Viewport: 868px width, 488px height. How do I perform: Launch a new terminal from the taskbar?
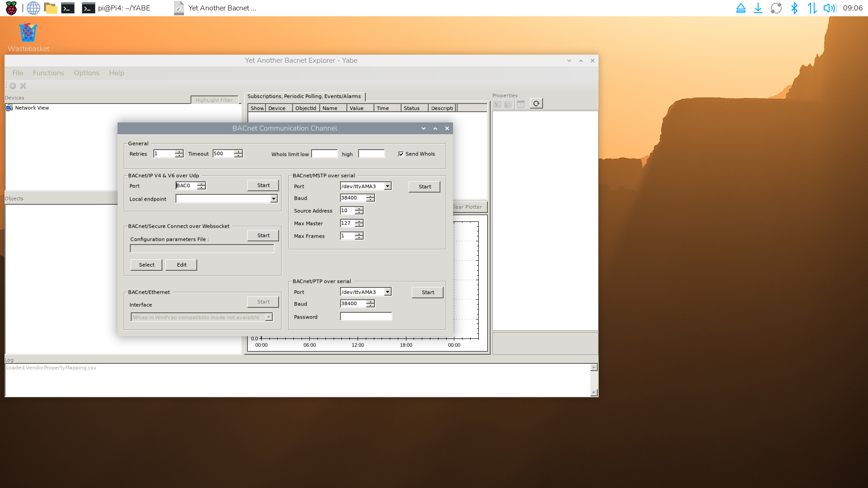point(68,8)
